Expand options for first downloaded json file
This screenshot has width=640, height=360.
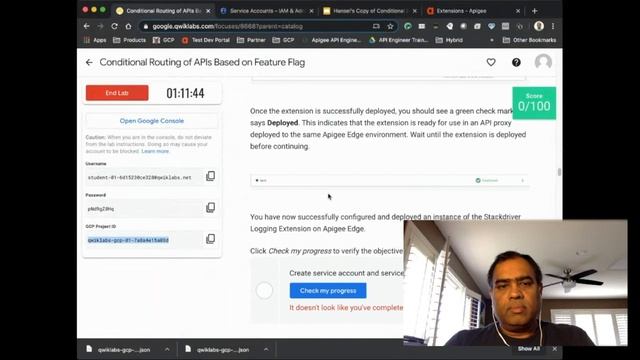tap(167, 349)
